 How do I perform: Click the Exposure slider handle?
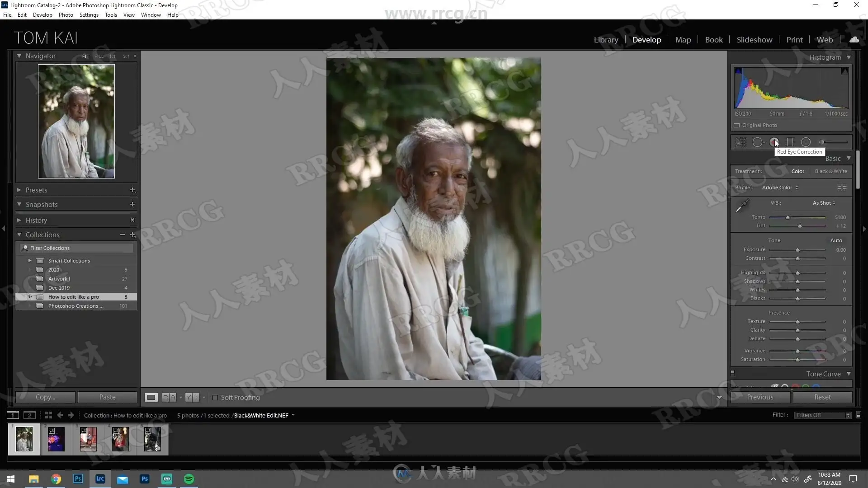point(797,250)
